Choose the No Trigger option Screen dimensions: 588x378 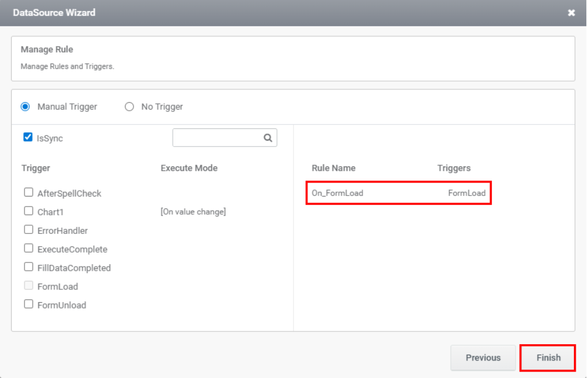[129, 107]
